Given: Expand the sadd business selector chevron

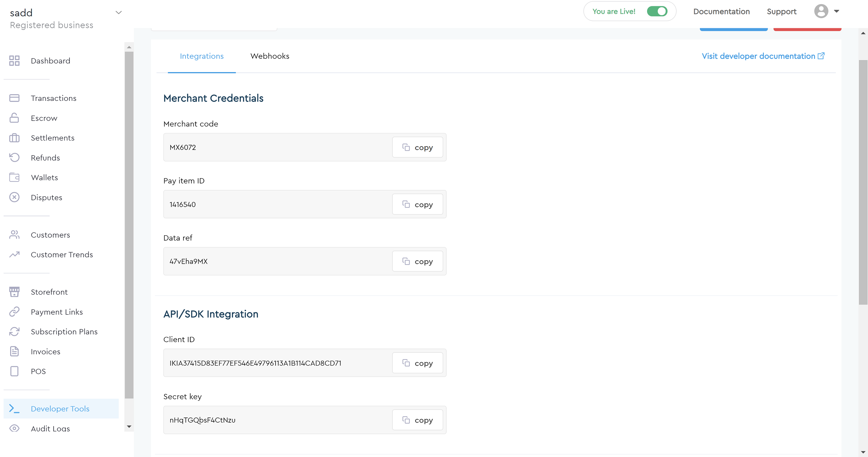Looking at the screenshot, I should (119, 12).
